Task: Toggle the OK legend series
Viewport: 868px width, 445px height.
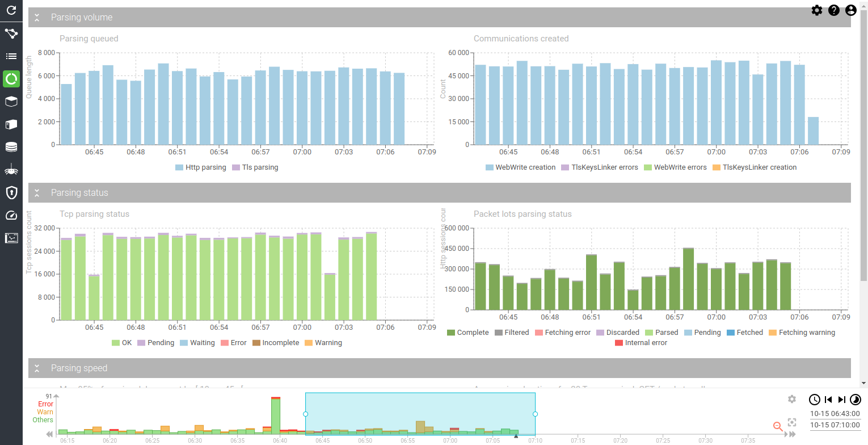Action: coord(121,343)
